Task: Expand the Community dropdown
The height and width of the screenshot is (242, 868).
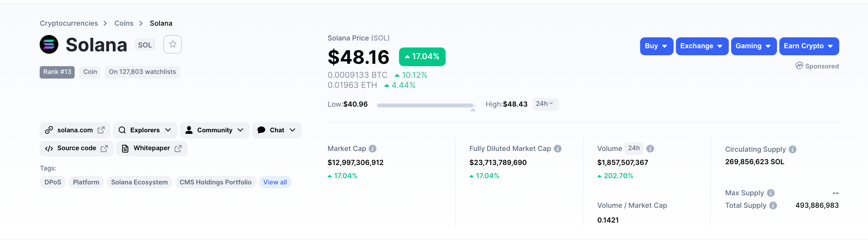Action: click(x=214, y=130)
